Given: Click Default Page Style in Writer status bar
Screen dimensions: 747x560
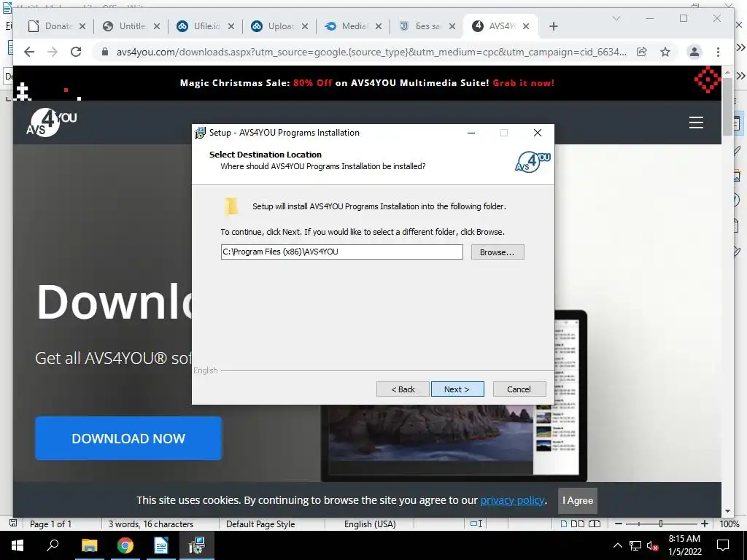Looking at the screenshot, I should (260, 524).
